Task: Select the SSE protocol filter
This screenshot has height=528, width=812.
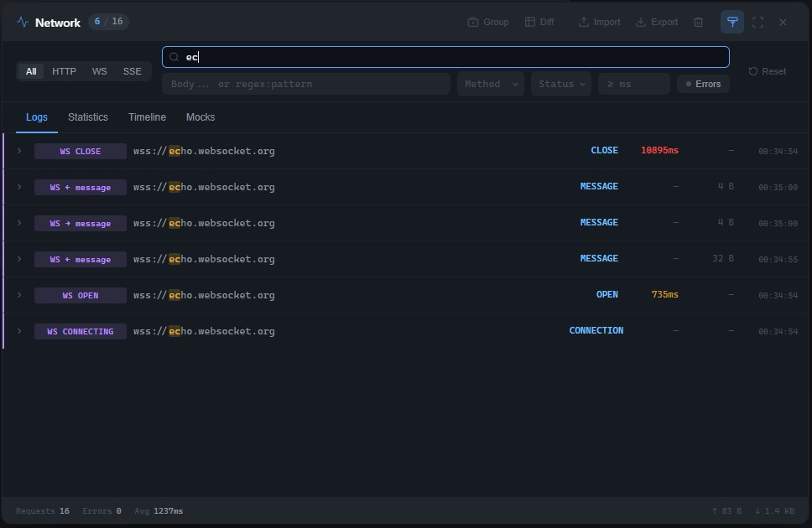Action: click(x=133, y=71)
